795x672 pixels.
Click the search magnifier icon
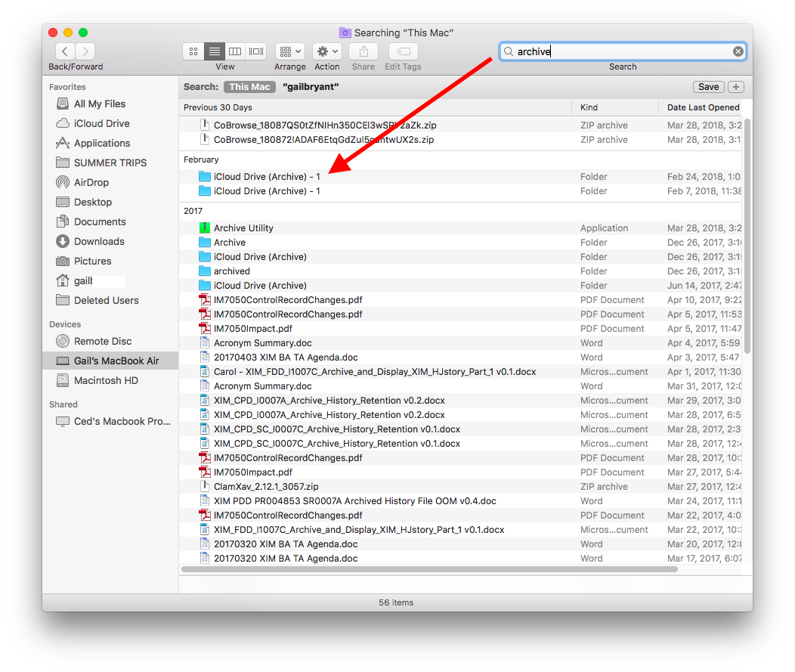[x=509, y=51]
